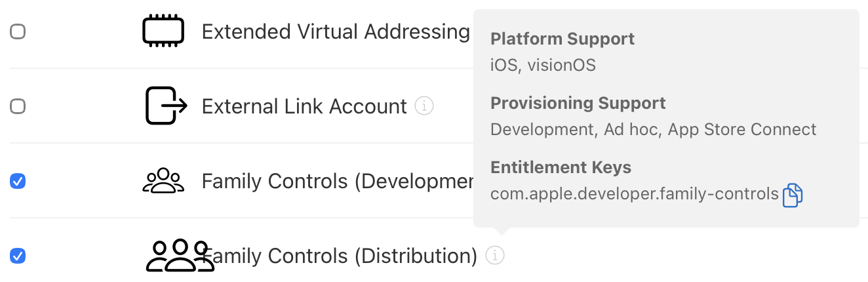The width and height of the screenshot is (868, 282).
Task: Copy the family-controls entitlement key
Action: click(793, 195)
